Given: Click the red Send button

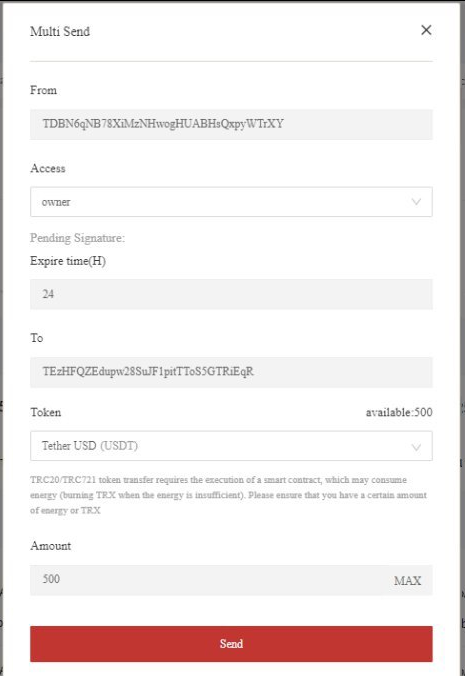Looking at the screenshot, I should [x=231, y=644].
